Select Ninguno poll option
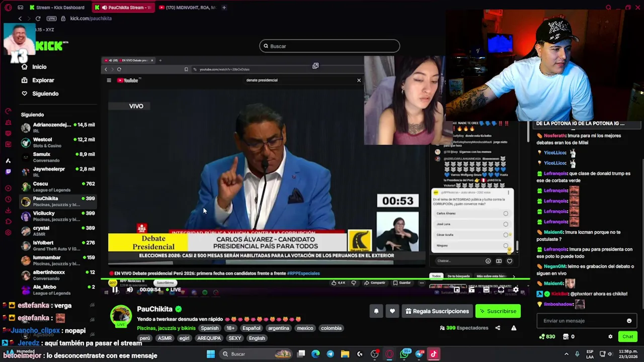The width and height of the screenshot is (644, 362). (x=472, y=245)
